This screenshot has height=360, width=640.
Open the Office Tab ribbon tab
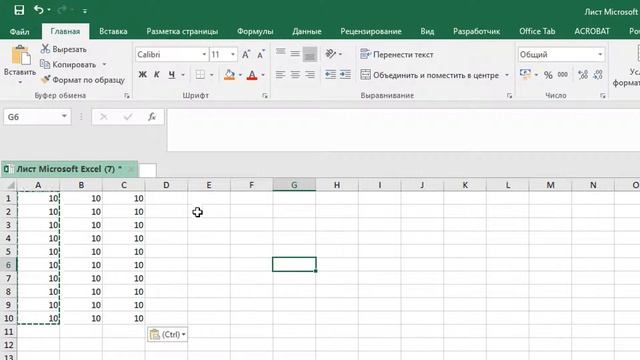[x=537, y=31]
